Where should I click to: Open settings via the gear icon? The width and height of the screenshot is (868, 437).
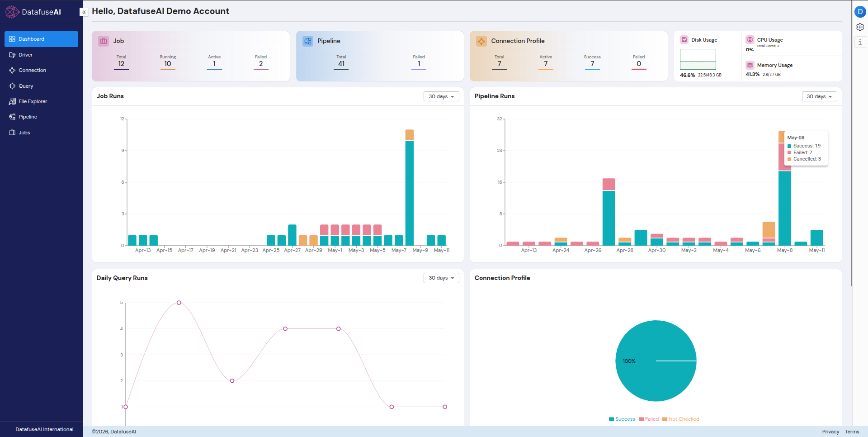tap(860, 27)
